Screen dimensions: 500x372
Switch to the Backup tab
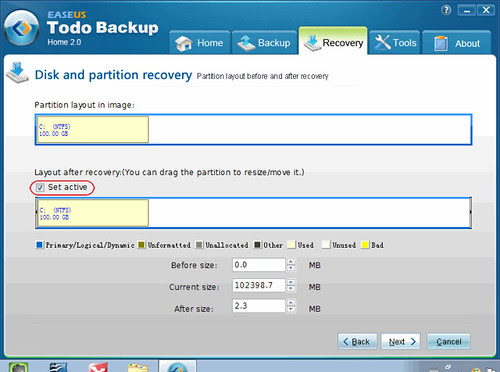pos(264,43)
